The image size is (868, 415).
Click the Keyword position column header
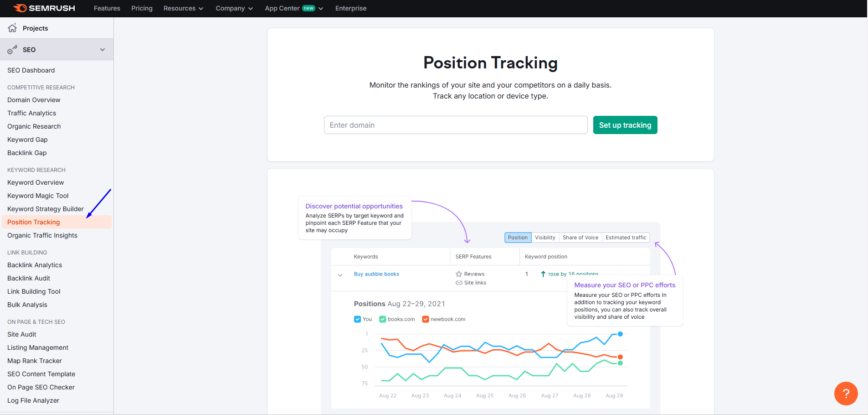click(x=546, y=257)
